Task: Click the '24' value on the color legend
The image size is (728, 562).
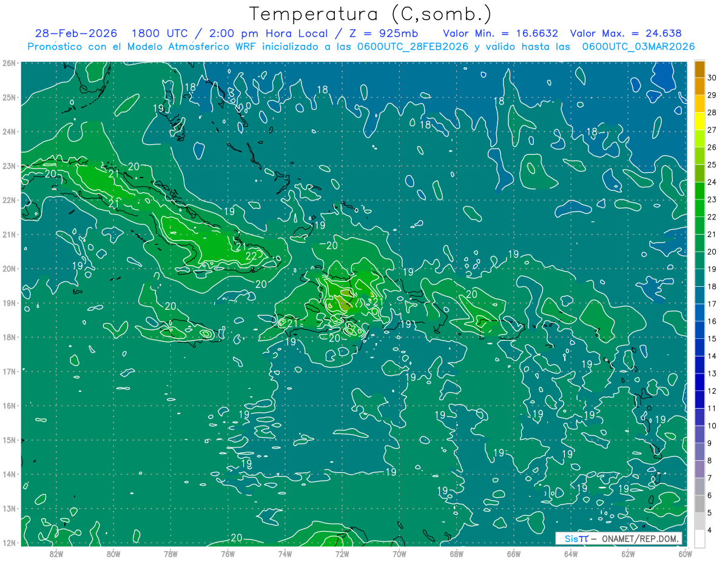Action: click(x=712, y=182)
